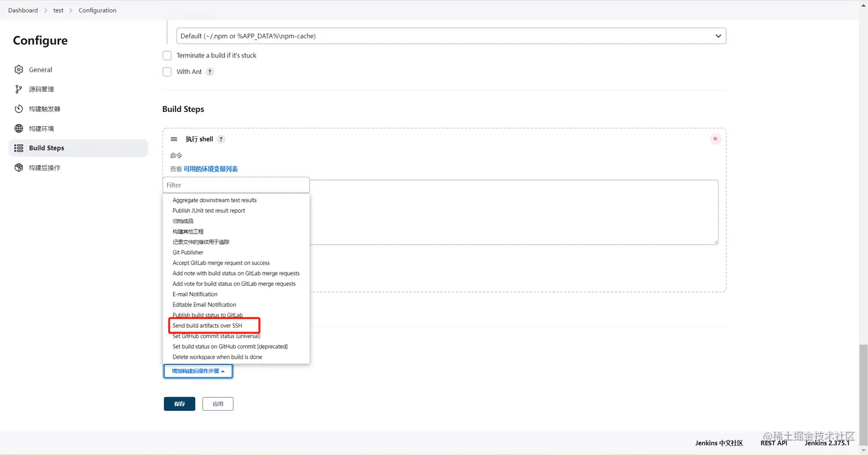This screenshot has height=455, width=868.
Task: Toggle 'Terminate a build if it's stuck' checkbox
Action: (167, 56)
